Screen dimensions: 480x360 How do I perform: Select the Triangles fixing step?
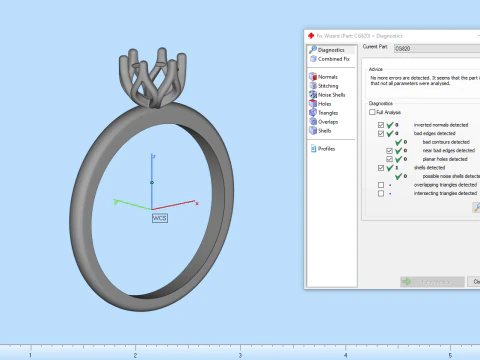click(x=323, y=113)
